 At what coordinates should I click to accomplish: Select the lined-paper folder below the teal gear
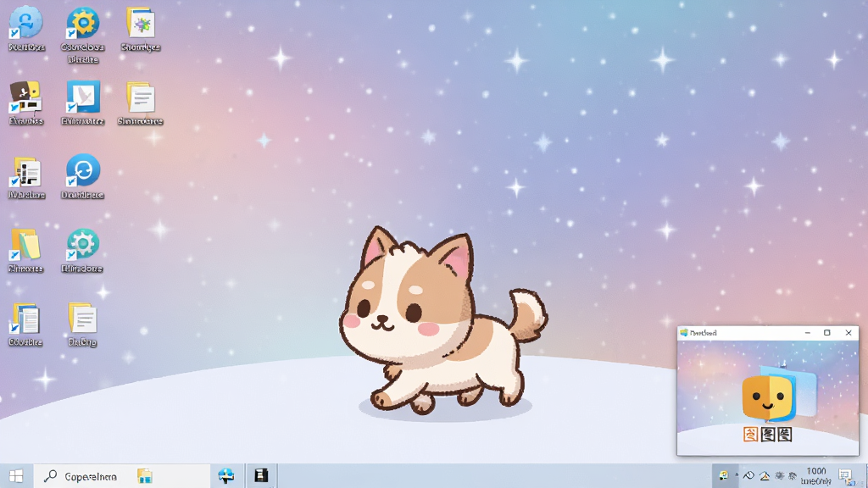pyautogui.click(x=83, y=319)
